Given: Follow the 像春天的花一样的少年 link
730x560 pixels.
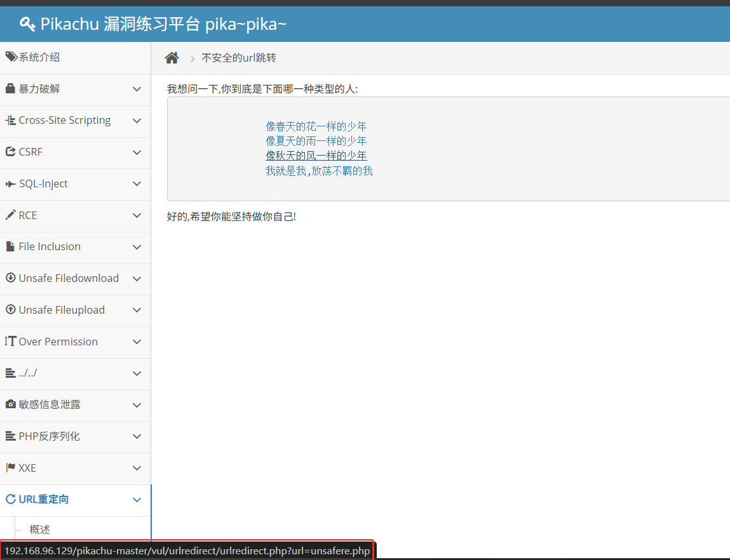Looking at the screenshot, I should 316,126.
